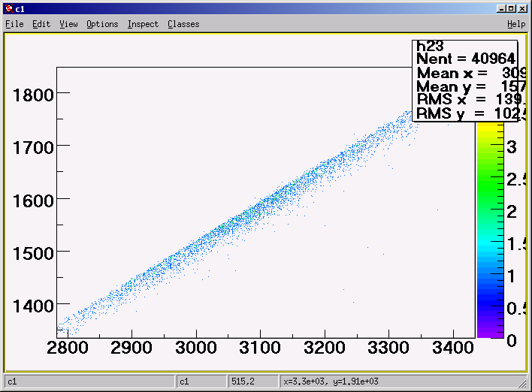Click the 2 label on the palette axis
This screenshot has width=532, height=392.
[x=512, y=212]
